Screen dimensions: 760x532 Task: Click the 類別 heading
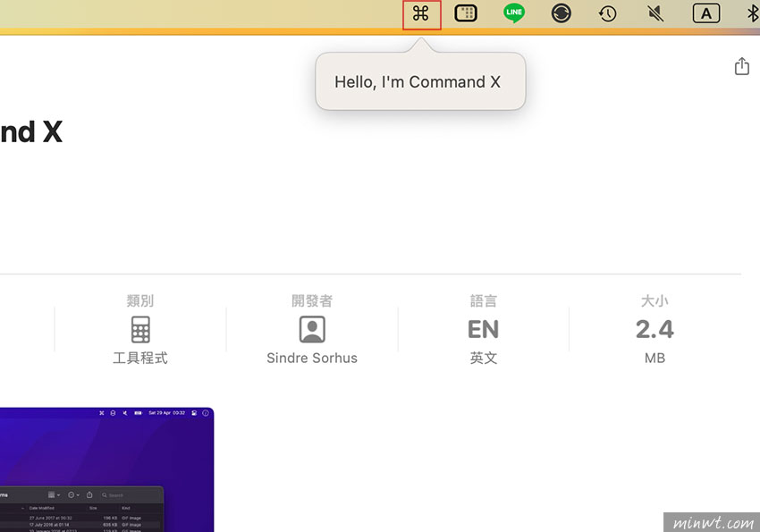pos(140,301)
